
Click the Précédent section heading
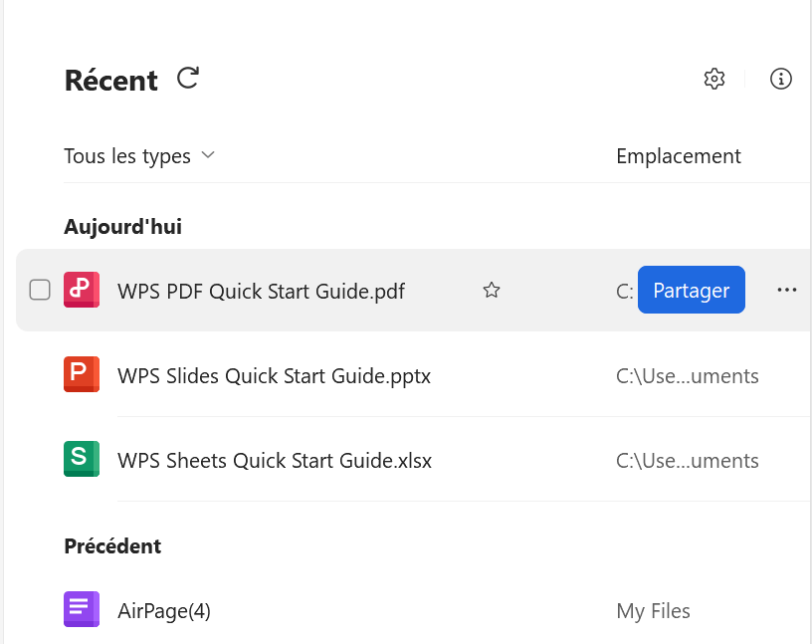[x=112, y=545]
